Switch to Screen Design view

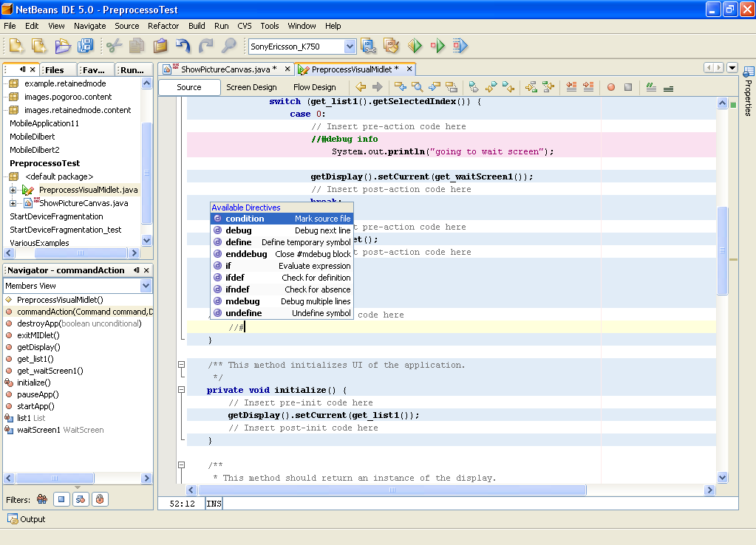pyautogui.click(x=251, y=87)
